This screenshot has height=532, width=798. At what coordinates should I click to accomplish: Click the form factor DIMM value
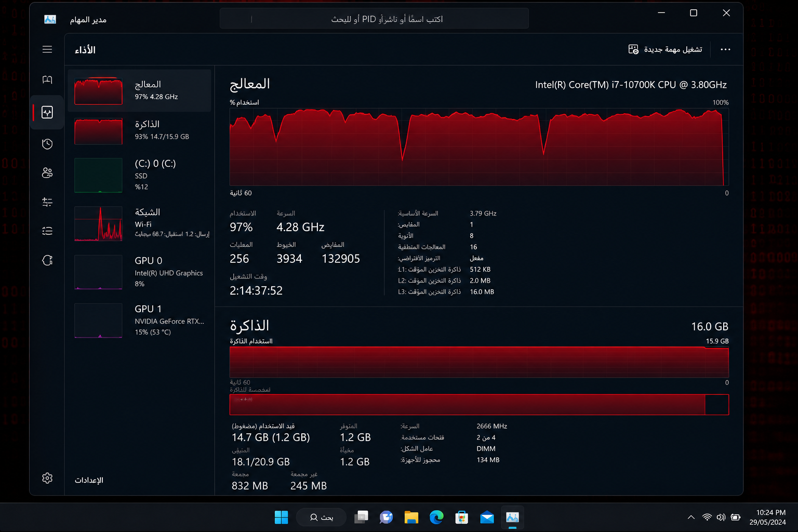pyautogui.click(x=486, y=449)
